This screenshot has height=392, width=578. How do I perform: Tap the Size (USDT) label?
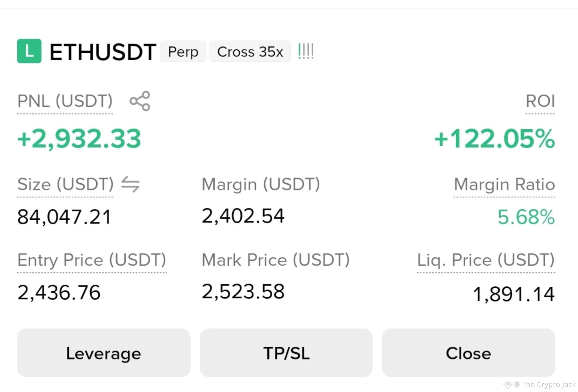point(65,185)
